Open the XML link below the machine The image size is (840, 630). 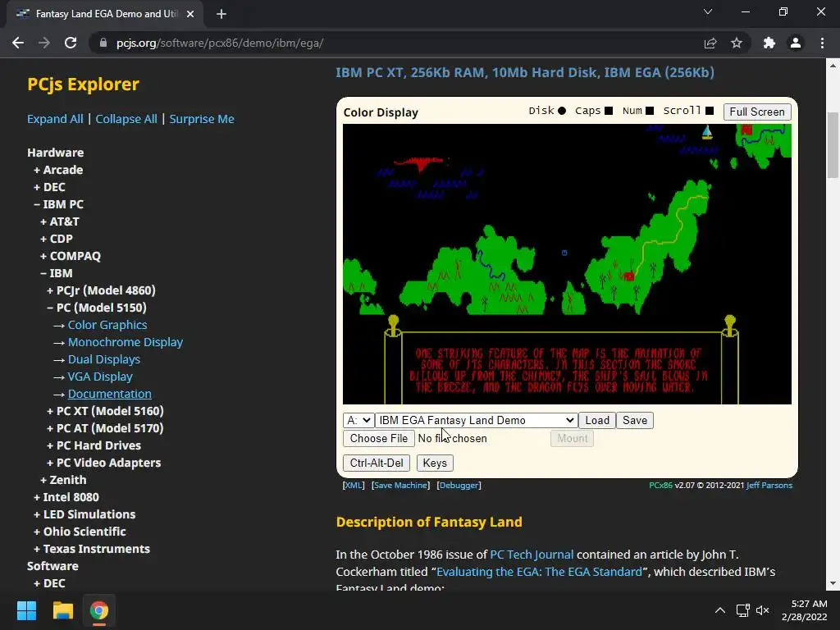353,486
